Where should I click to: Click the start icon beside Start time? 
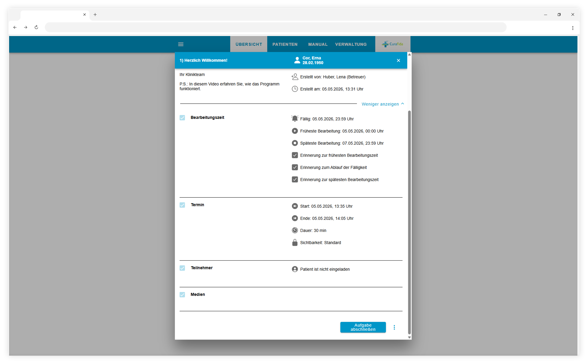click(x=295, y=206)
